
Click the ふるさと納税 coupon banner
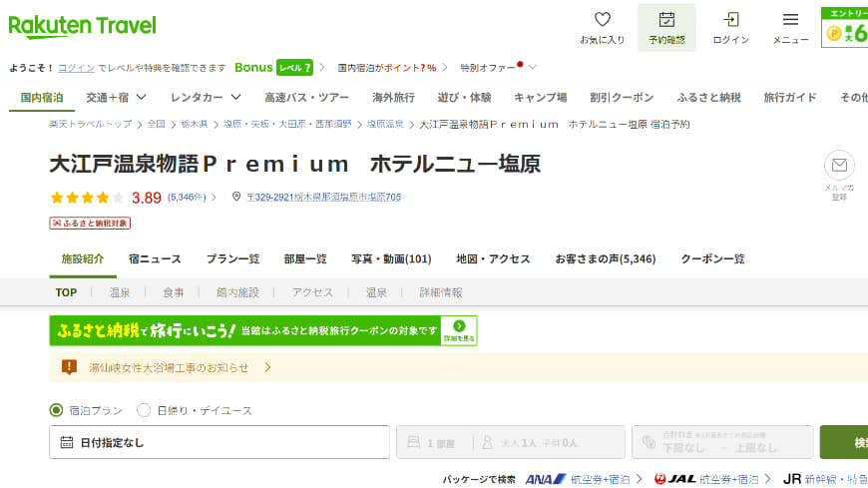pyautogui.click(x=263, y=330)
